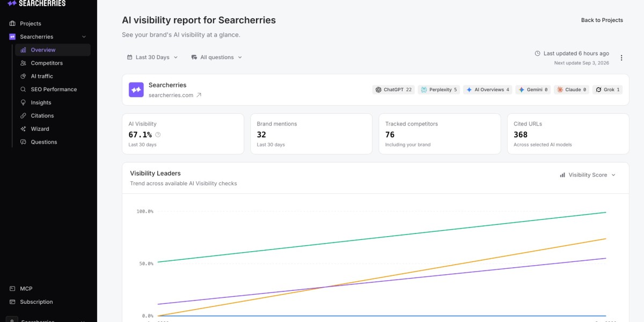This screenshot has height=322, width=644.
Task: Click the icon beside All questions
Action: [x=194, y=57]
